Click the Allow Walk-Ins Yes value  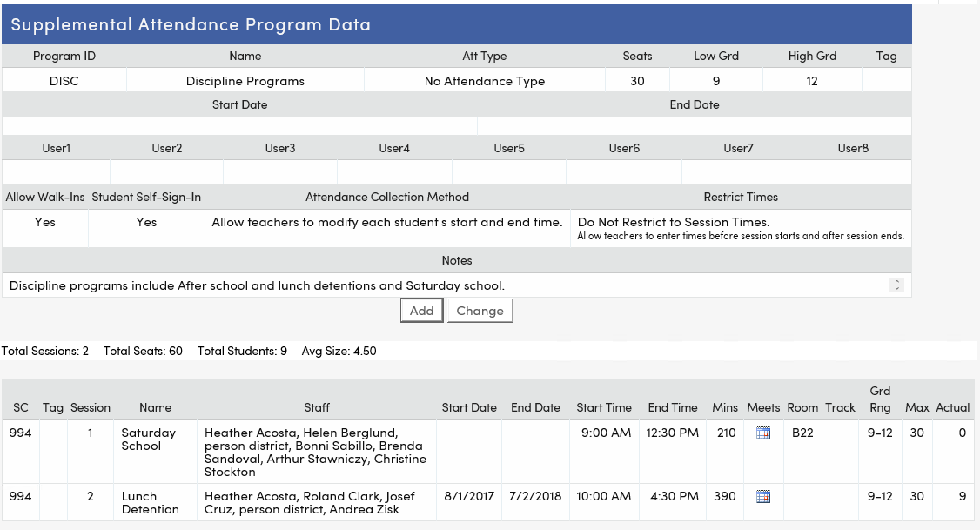click(45, 222)
